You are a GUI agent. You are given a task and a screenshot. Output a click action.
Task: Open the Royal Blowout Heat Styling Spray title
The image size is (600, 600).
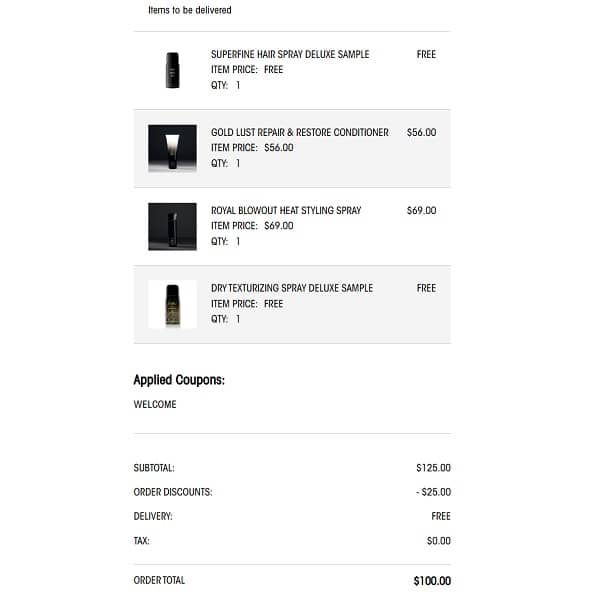click(286, 210)
